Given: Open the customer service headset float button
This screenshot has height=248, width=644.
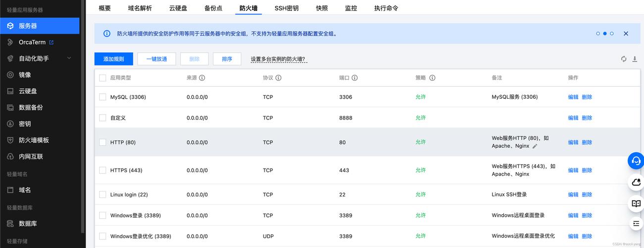Looking at the screenshot, I should 636,161.
